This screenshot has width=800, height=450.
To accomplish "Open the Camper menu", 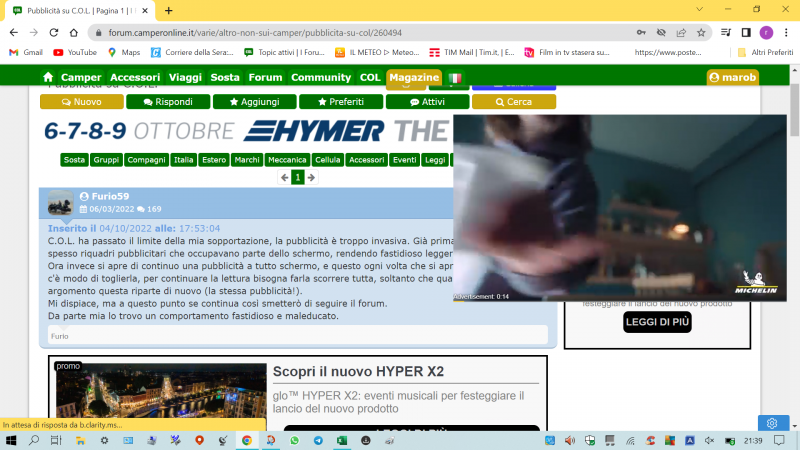I will (81, 78).
